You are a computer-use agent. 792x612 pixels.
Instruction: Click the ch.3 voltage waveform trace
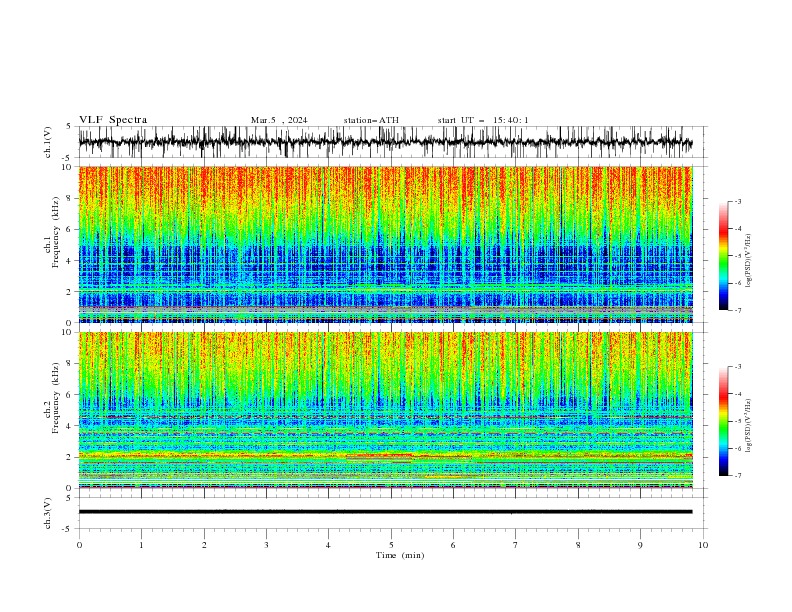click(x=385, y=512)
